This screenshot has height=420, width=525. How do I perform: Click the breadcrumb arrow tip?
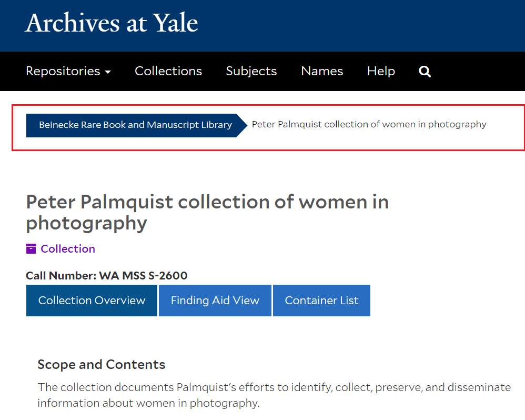243,125
